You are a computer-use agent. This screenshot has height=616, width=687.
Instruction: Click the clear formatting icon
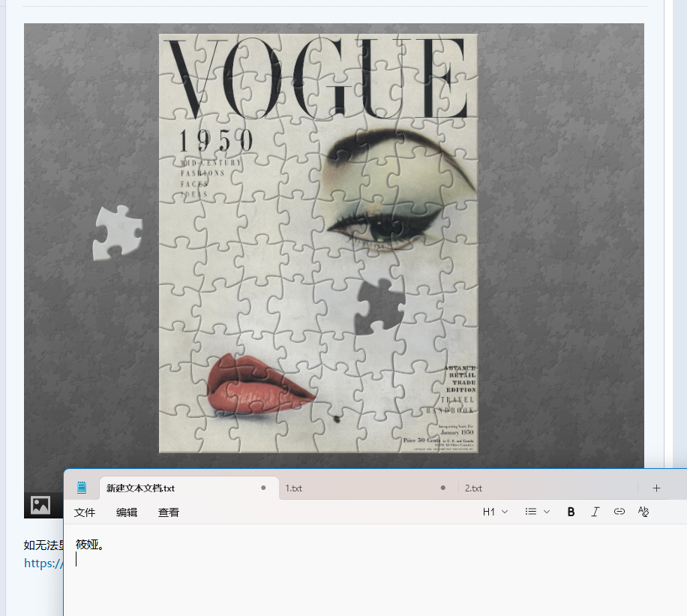(x=643, y=512)
